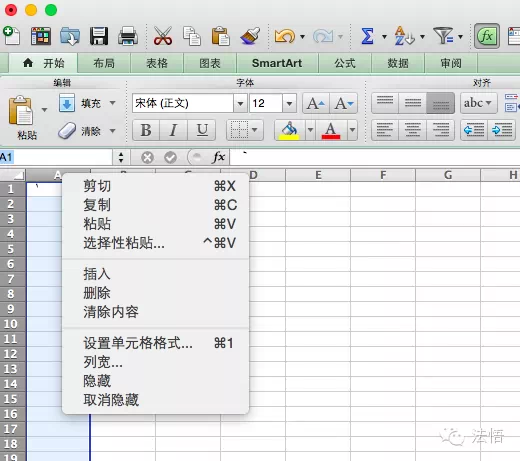Click the printer icon
520x461 pixels.
tap(128, 36)
